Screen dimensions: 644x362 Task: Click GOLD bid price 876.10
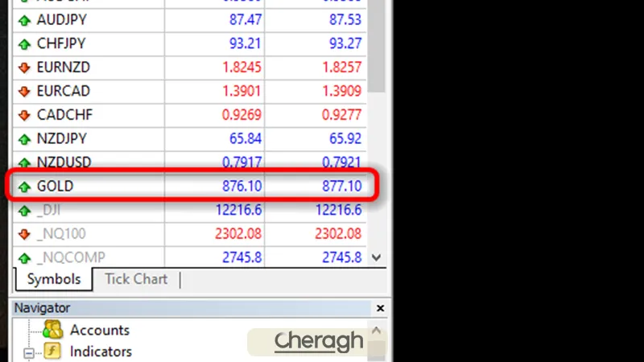(242, 186)
